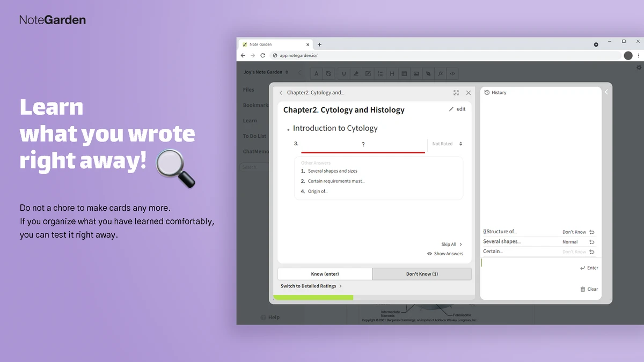This screenshot has height=362, width=644.
Task: Expand the learn card to fullscreen
Action: tap(456, 93)
